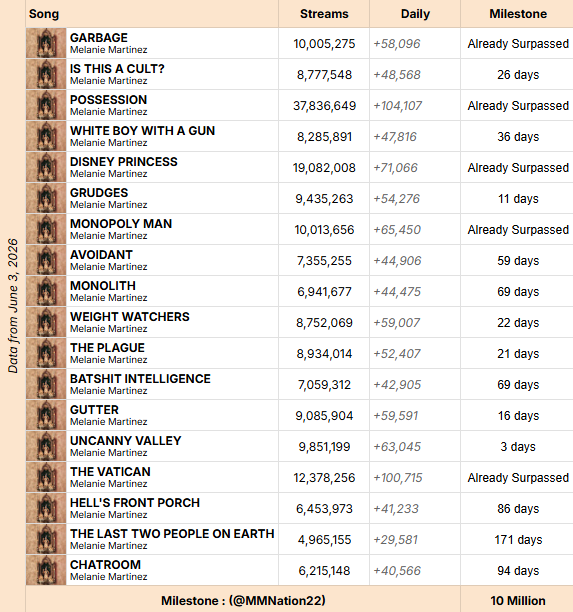Click the song title WHITE BOY WITH A GUN
This screenshot has width=573, height=612.
point(142,131)
